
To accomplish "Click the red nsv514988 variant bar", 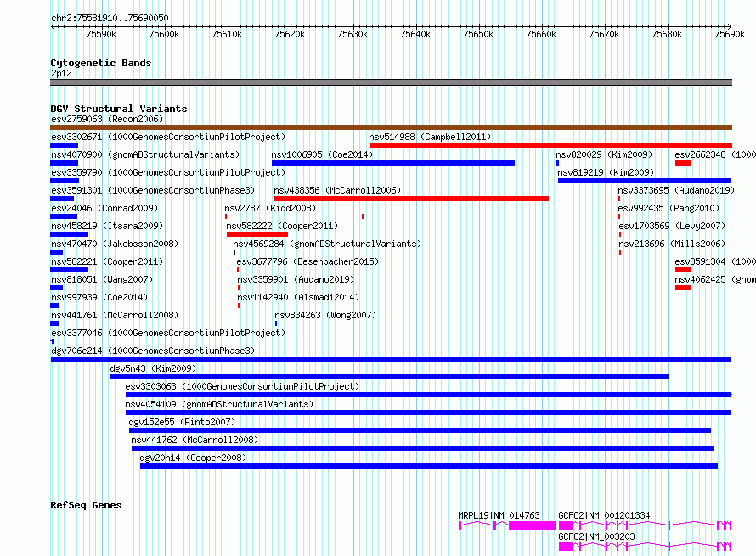I will point(550,145).
